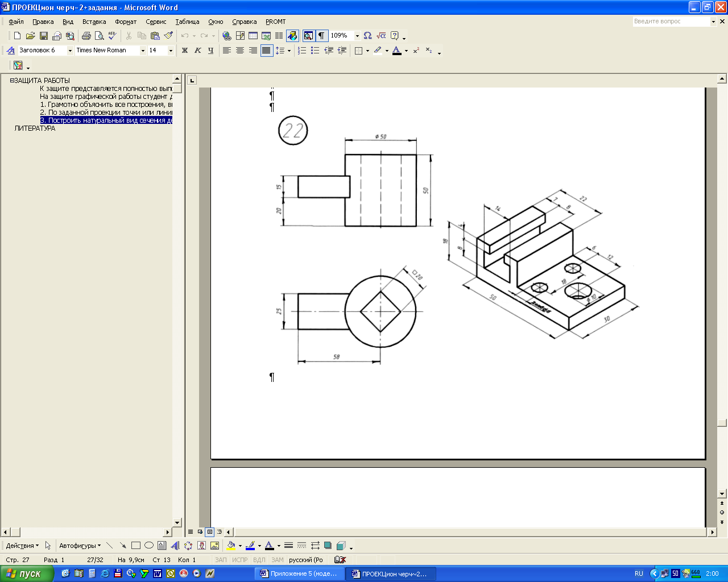Viewport: 728px width, 582px height.
Task: Save the document with the floppy icon
Action: [43, 36]
